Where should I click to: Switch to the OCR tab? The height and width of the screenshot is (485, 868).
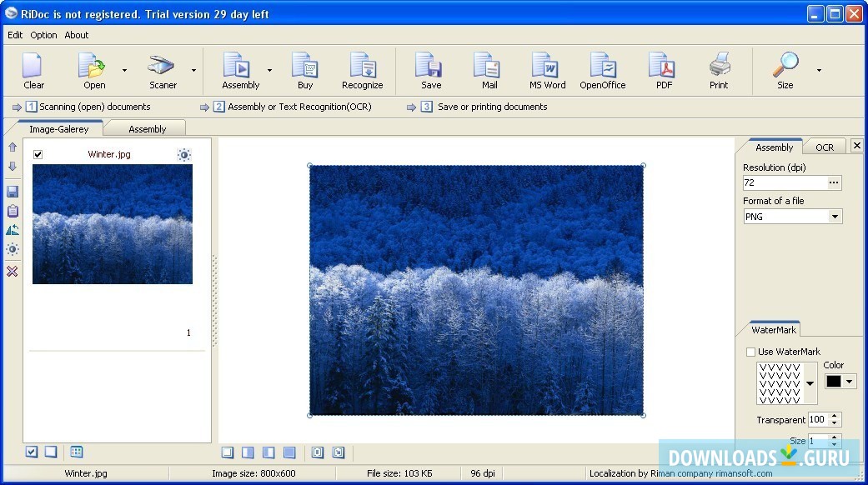(x=824, y=147)
